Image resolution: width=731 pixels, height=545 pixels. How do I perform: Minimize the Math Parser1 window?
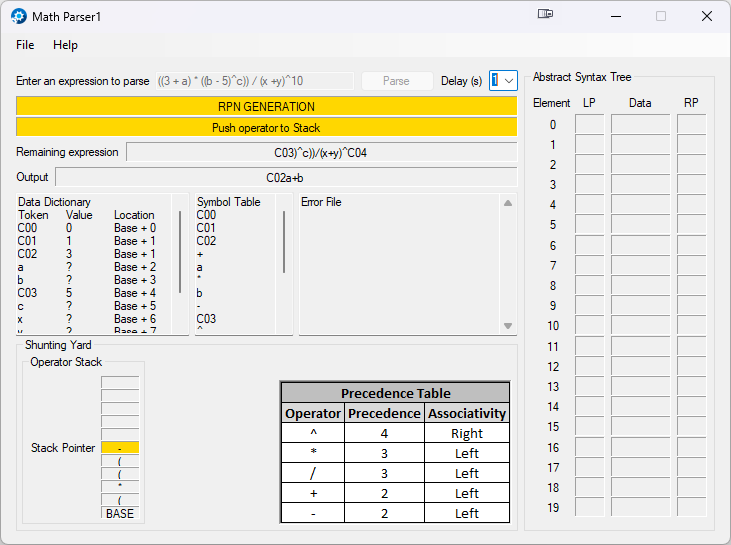[x=614, y=16]
